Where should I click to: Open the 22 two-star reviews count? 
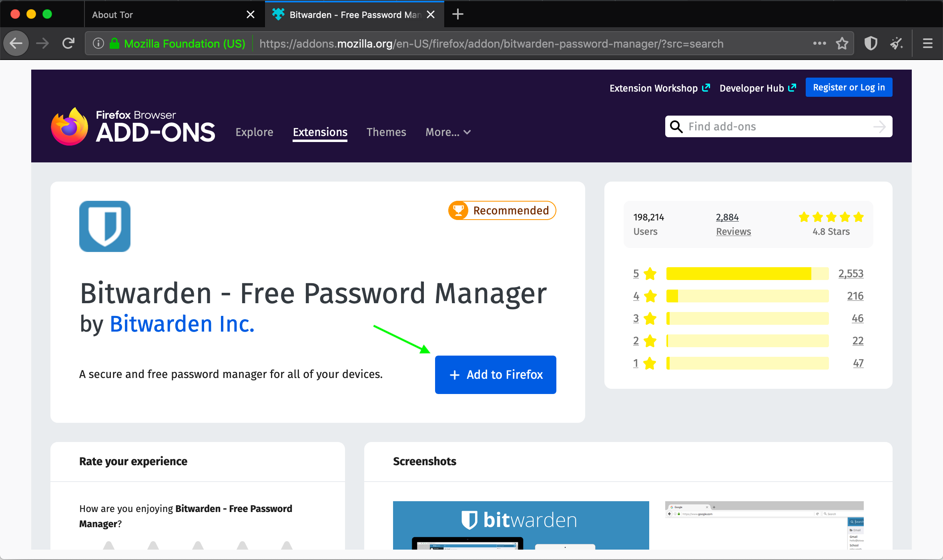click(858, 341)
